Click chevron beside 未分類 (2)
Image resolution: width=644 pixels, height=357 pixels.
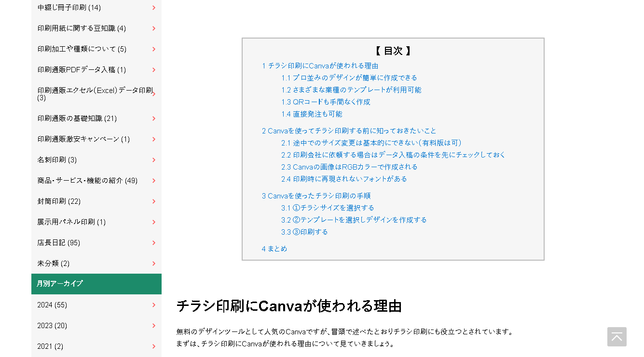(x=154, y=264)
